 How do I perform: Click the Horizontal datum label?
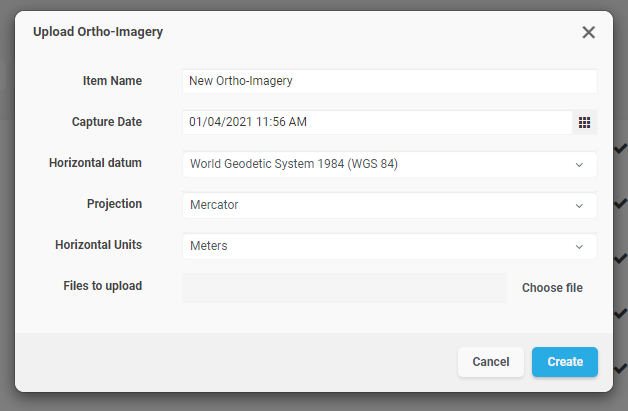tap(95, 163)
